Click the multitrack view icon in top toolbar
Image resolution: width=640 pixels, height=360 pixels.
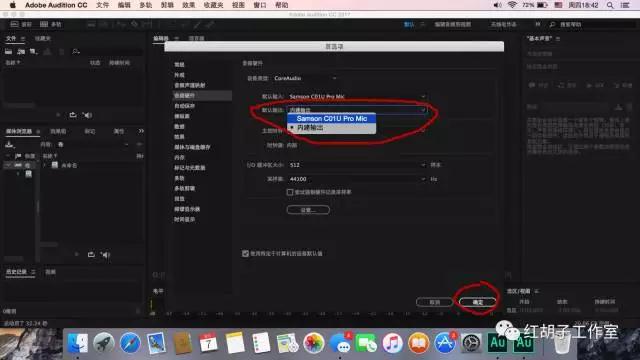(44, 24)
